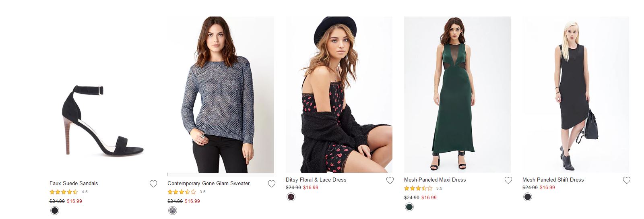Click heart icon for Contemporary Gone Glam Sweater
The width and height of the screenshot is (644, 219).
tap(272, 184)
